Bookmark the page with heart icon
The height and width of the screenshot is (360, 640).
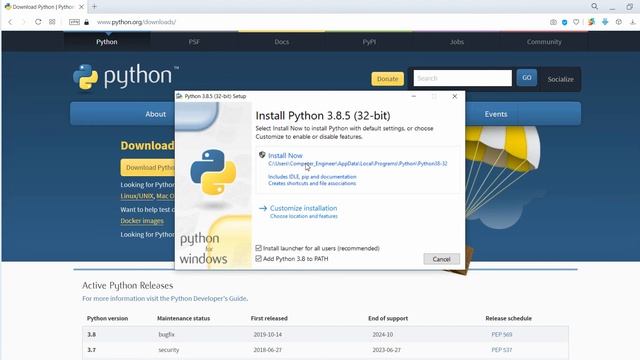point(576,22)
